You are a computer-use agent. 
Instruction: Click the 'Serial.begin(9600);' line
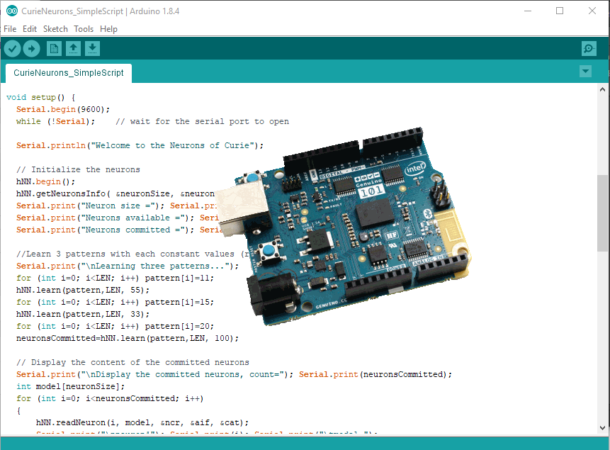coord(63,109)
